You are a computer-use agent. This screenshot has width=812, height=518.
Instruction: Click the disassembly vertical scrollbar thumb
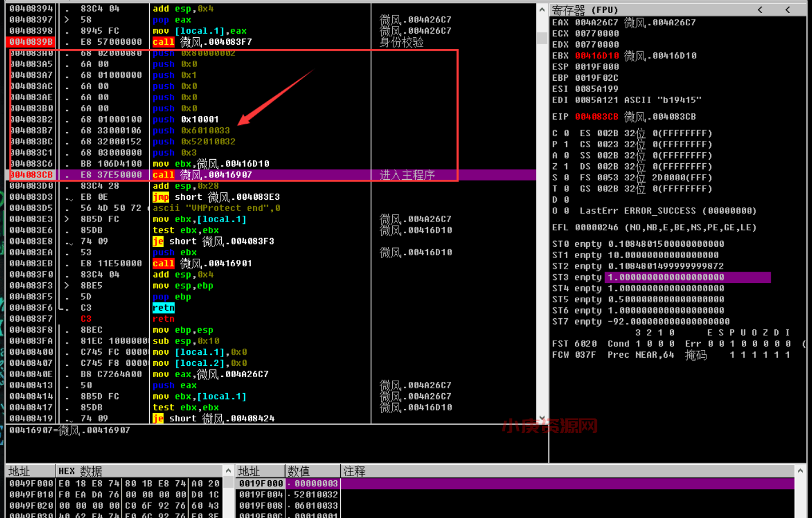(x=542, y=38)
